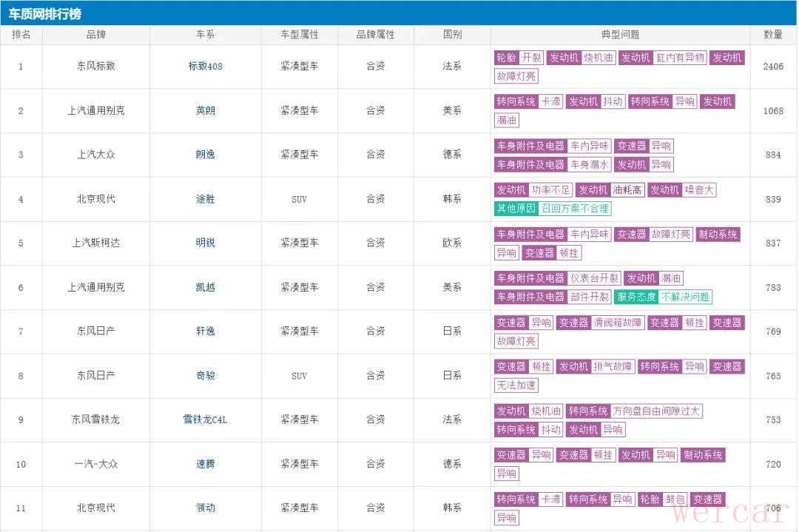Click the 方向盘自由间隙过大 steering tag
The image size is (799, 532).
[x=656, y=411]
